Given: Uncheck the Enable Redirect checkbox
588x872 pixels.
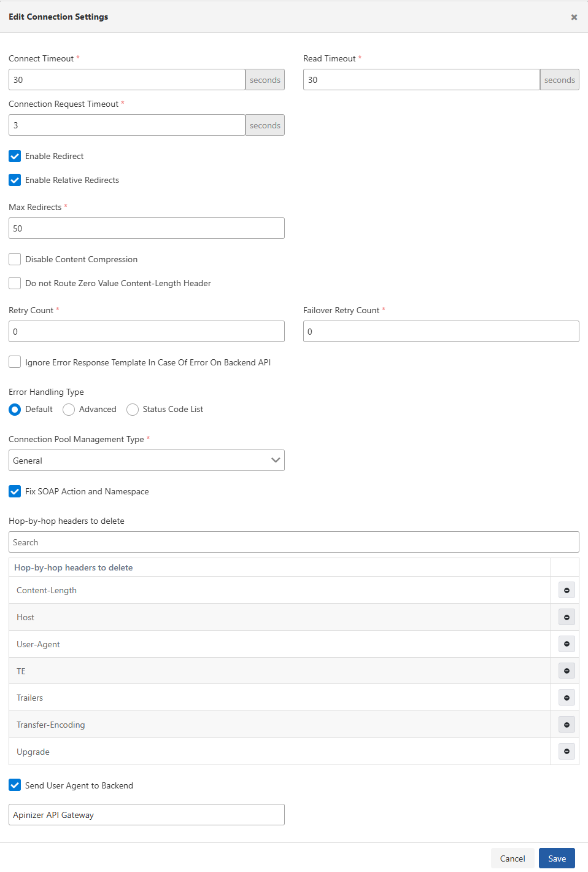Looking at the screenshot, I should pos(15,156).
